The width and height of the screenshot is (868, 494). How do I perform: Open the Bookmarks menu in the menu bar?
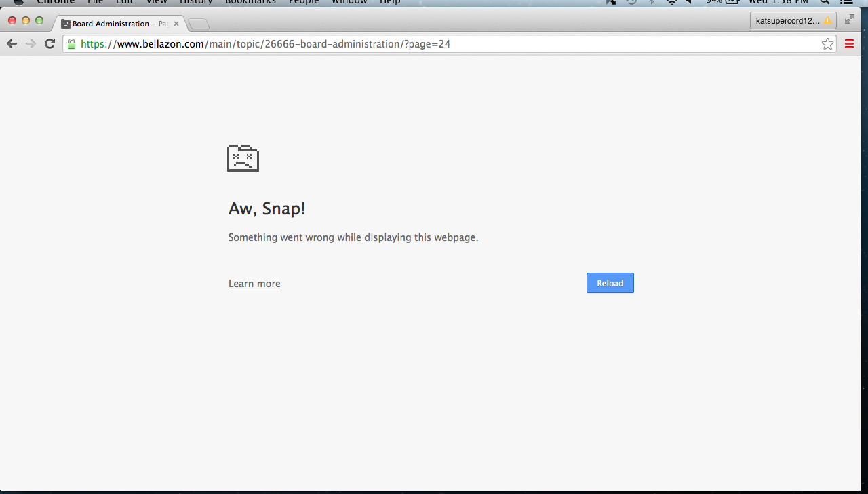(250, 2)
